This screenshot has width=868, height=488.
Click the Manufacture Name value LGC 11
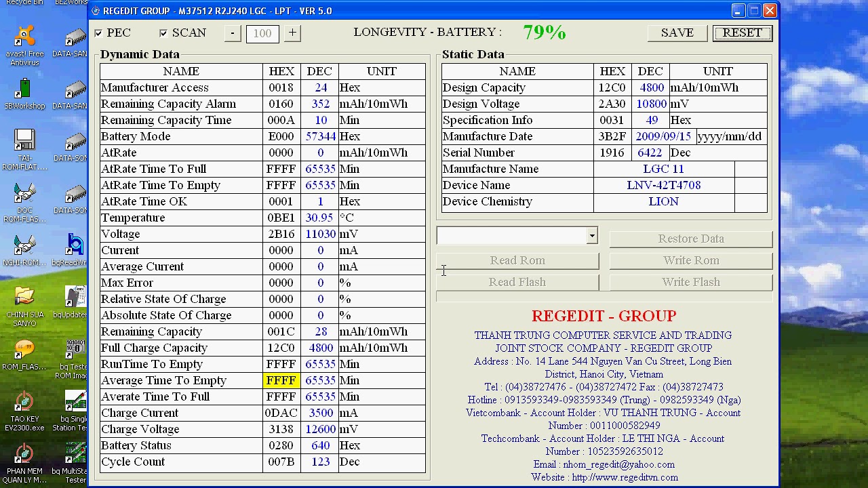663,169
